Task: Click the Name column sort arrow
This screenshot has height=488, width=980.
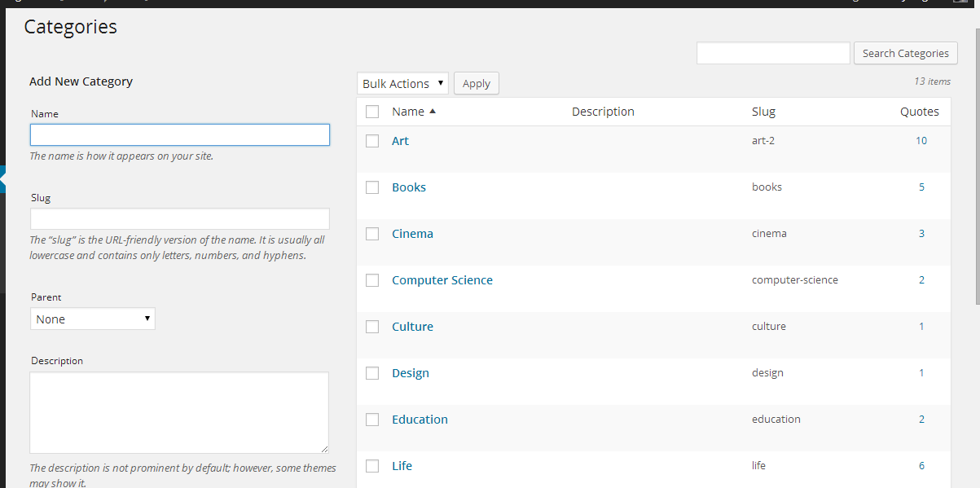Action: 433,112
